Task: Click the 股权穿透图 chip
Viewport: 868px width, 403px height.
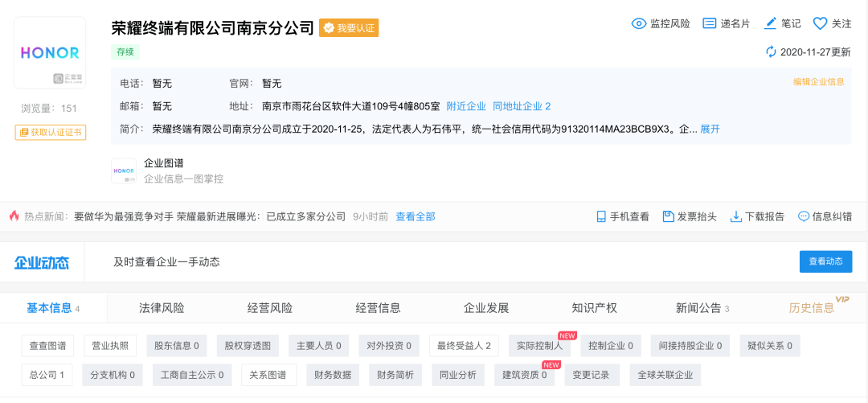Action: pyautogui.click(x=248, y=346)
